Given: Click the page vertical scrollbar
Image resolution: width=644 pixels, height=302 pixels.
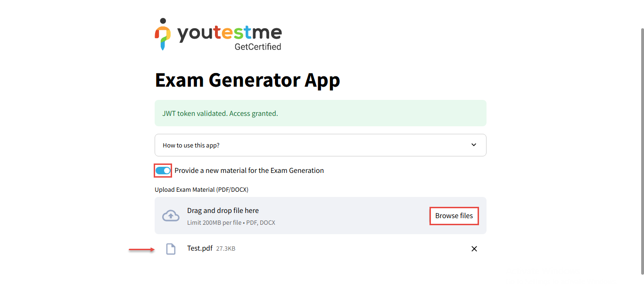Looking at the screenshot, I should click(x=642, y=151).
